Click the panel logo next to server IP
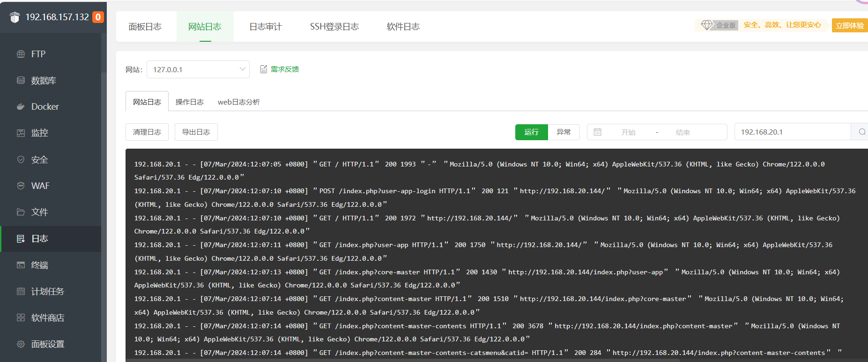 (x=15, y=17)
